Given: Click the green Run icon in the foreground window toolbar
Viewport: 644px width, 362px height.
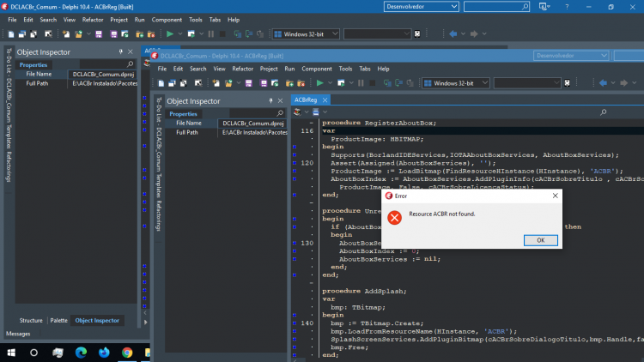Looking at the screenshot, I should point(319,83).
